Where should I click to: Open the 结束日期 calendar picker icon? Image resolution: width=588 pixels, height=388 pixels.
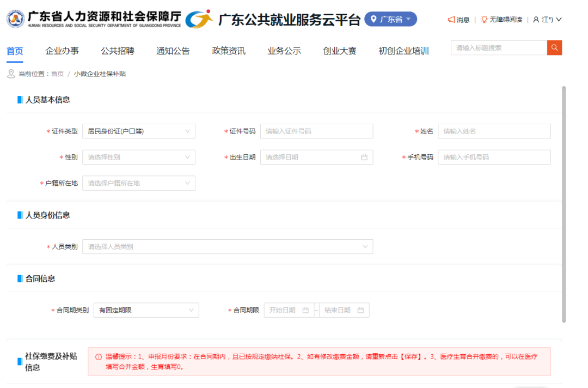coord(360,310)
